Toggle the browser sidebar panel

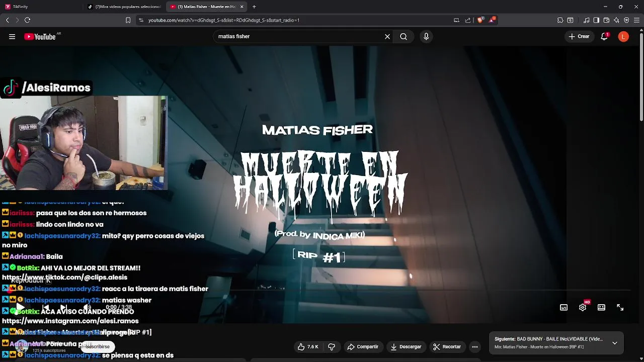(596, 20)
